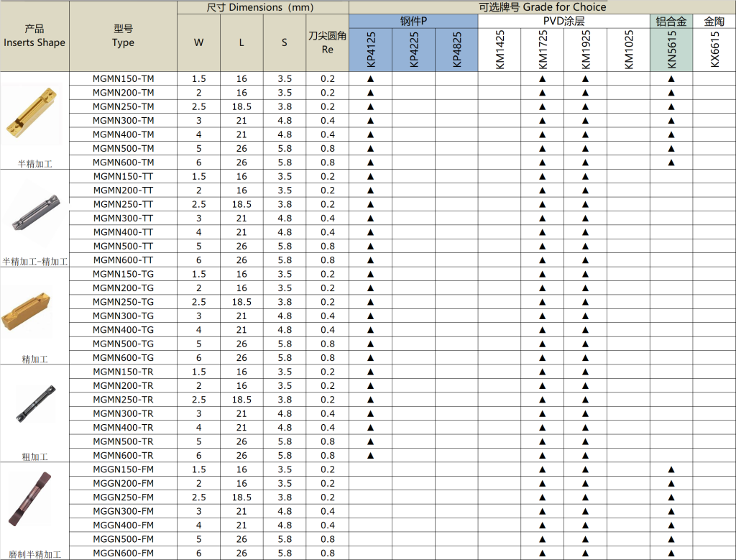736x560 pixels.
Task: Click the KX6615 grade header
Action: tap(714, 50)
